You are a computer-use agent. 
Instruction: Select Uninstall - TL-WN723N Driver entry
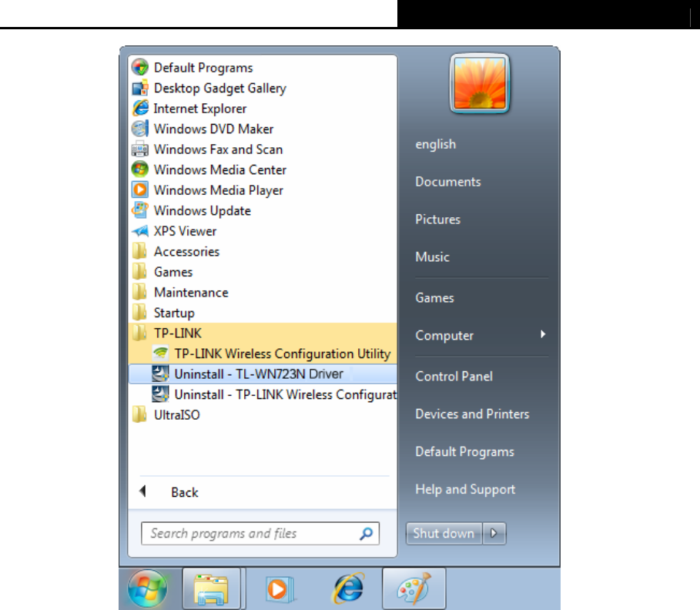[263, 374]
